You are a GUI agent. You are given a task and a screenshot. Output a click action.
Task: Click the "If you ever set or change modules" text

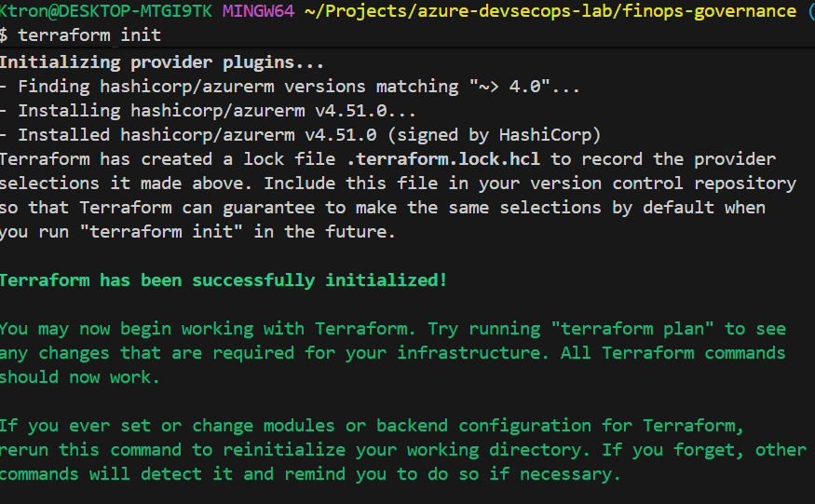click(x=177, y=426)
